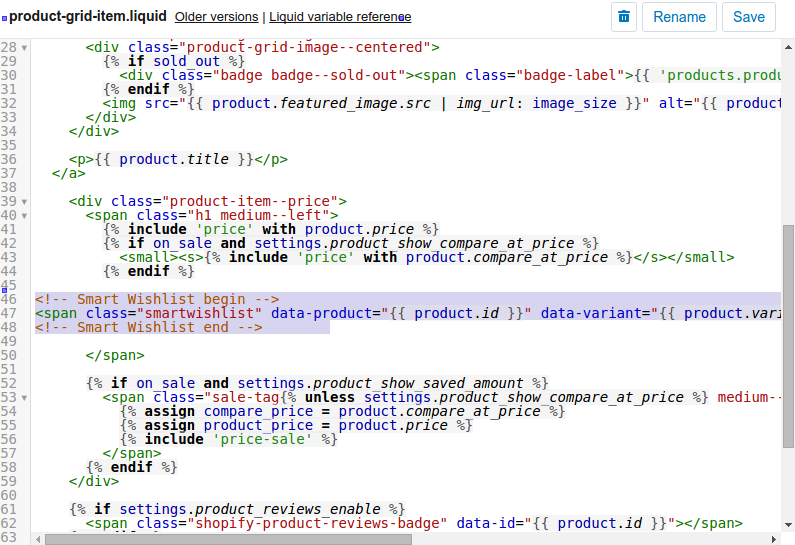
Task: Click the vertical scrollbar thumb
Action: tap(788, 337)
